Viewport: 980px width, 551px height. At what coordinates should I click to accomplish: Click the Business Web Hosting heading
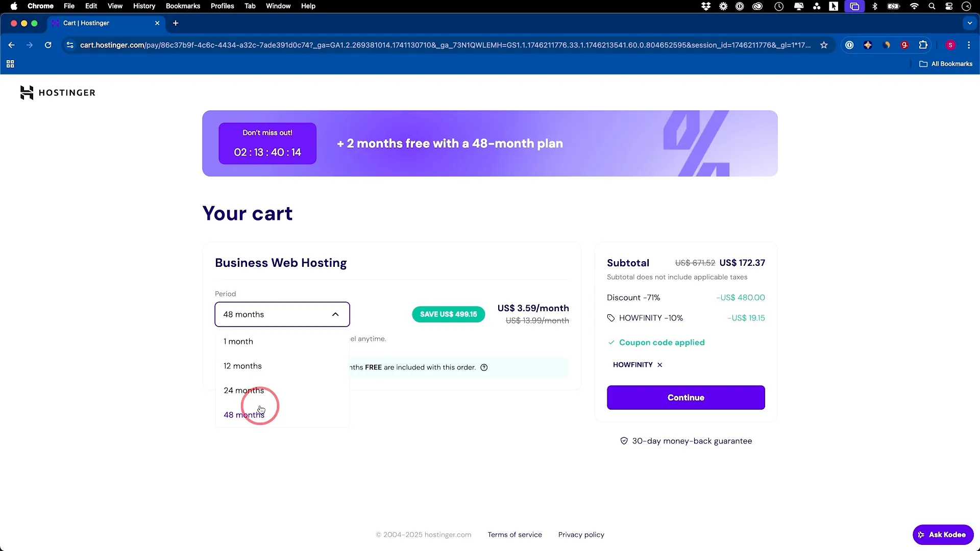pyautogui.click(x=281, y=263)
